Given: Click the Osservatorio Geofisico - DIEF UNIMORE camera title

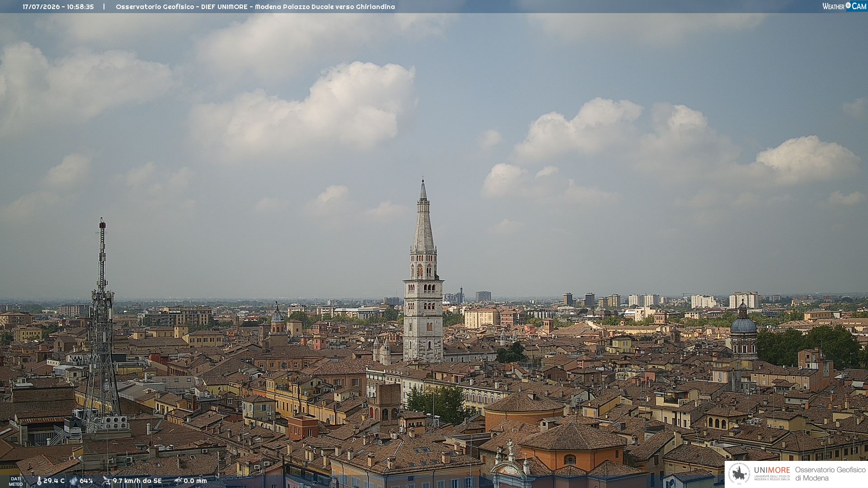Looking at the screenshot, I should pyautogui.click(x=255, y=7).
